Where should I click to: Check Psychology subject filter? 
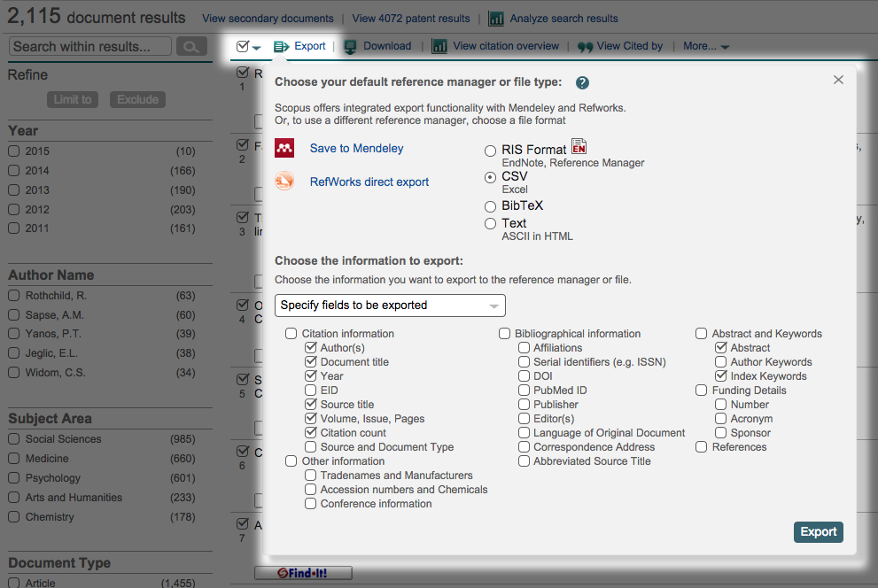[x=14, y=478]
